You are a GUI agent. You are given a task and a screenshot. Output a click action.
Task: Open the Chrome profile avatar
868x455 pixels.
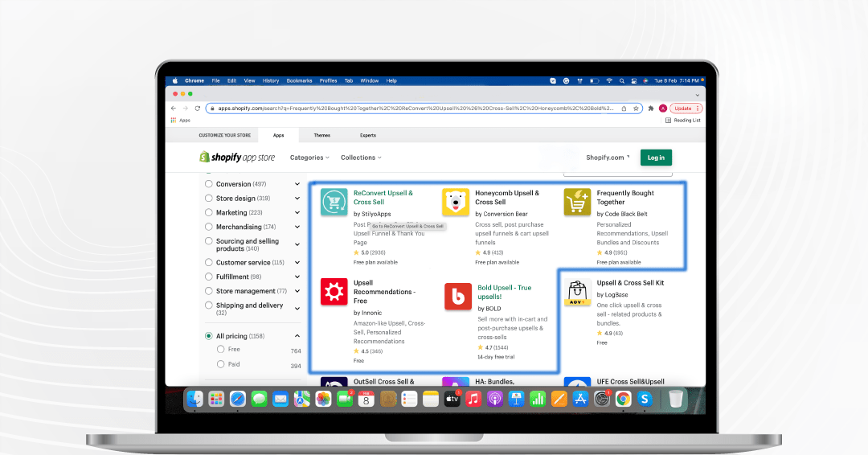[662, 109]
